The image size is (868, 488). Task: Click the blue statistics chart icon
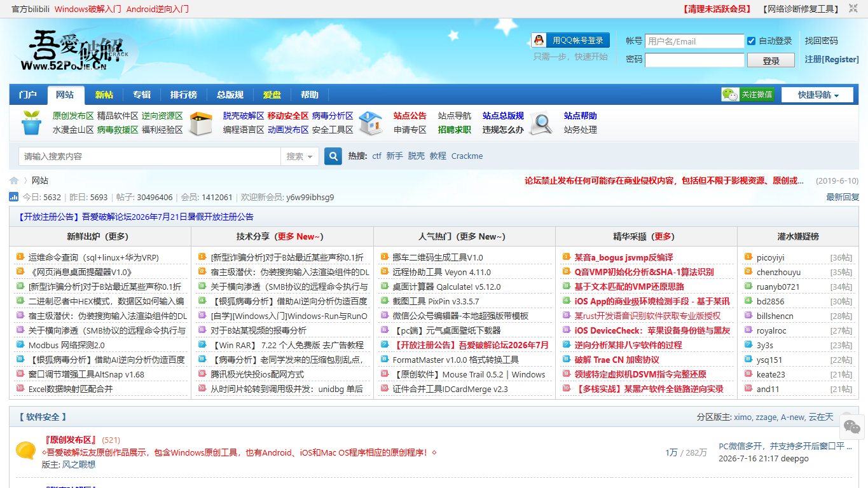pos(14,197)
